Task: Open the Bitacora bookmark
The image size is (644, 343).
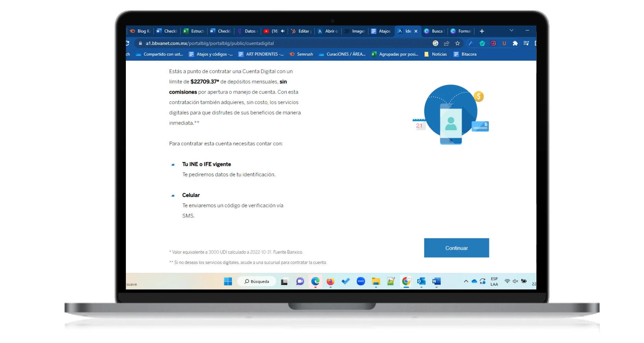Action: (x=465, y=54)
